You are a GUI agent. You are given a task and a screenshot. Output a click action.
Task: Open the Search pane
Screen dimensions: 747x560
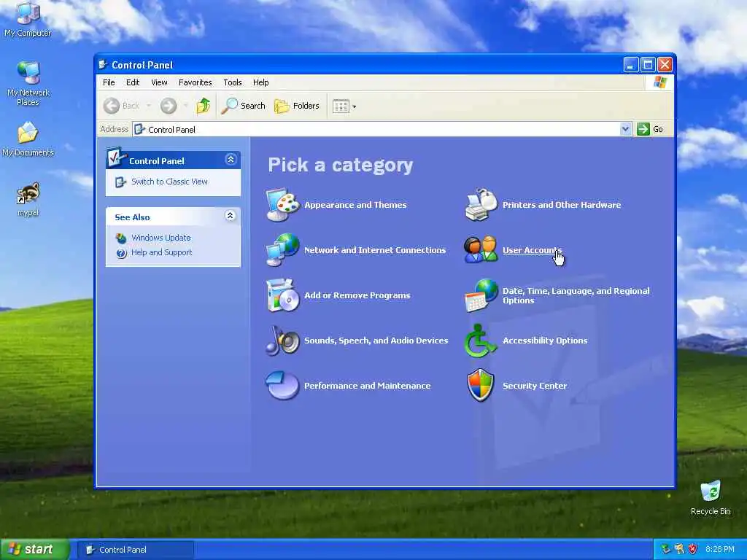pyautogui.click(x=243, y=106)
